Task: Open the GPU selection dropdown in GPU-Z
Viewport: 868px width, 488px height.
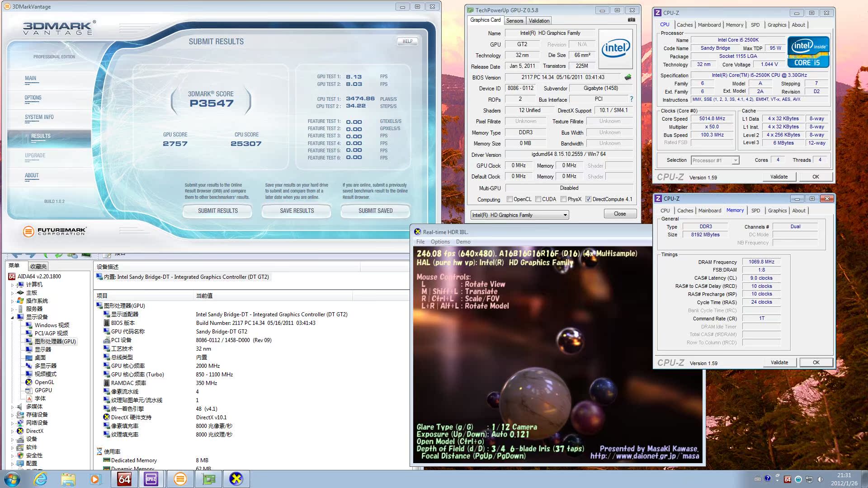Action: pyautogui.click(x=519, y=215)
